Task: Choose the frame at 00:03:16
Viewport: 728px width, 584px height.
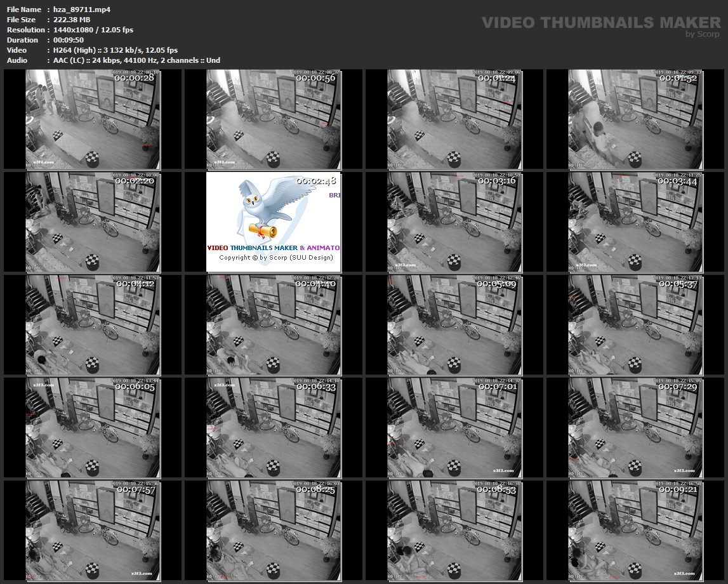Action: click(454, 222)
